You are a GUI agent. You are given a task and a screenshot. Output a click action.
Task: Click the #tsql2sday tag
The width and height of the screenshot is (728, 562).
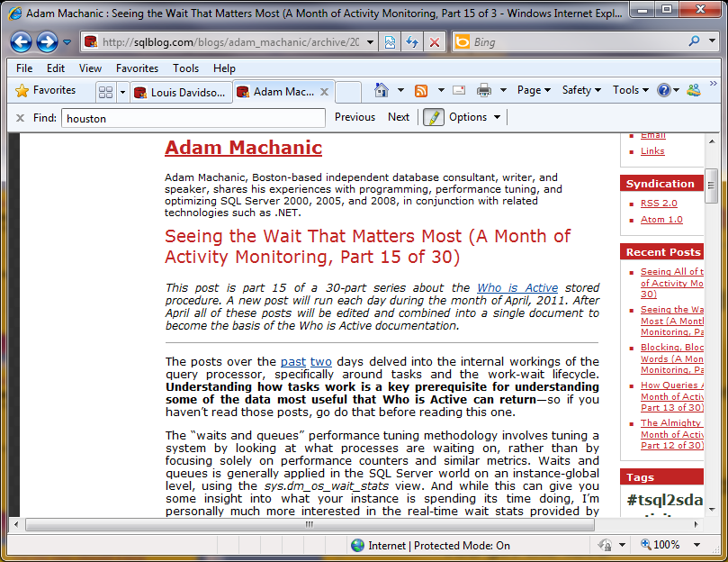point(665,500)
